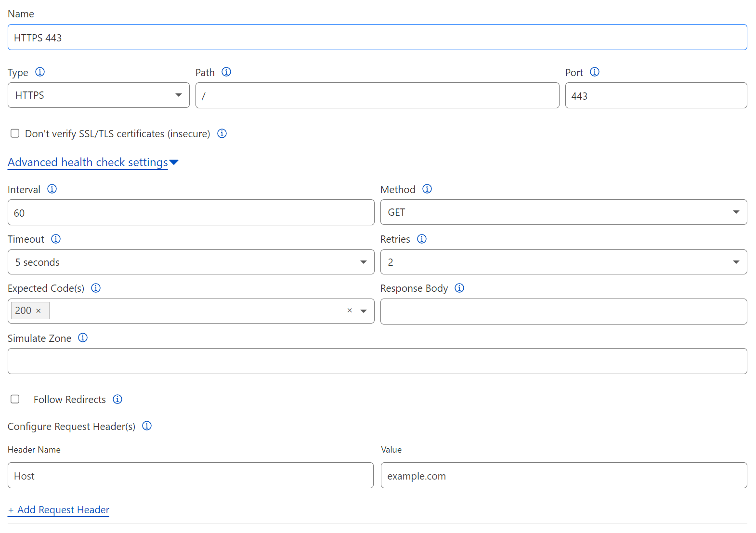Focus the Simulate Zone input field
Image resolution: width=756 pixels, height=533 pixels.
coord(377,361)
